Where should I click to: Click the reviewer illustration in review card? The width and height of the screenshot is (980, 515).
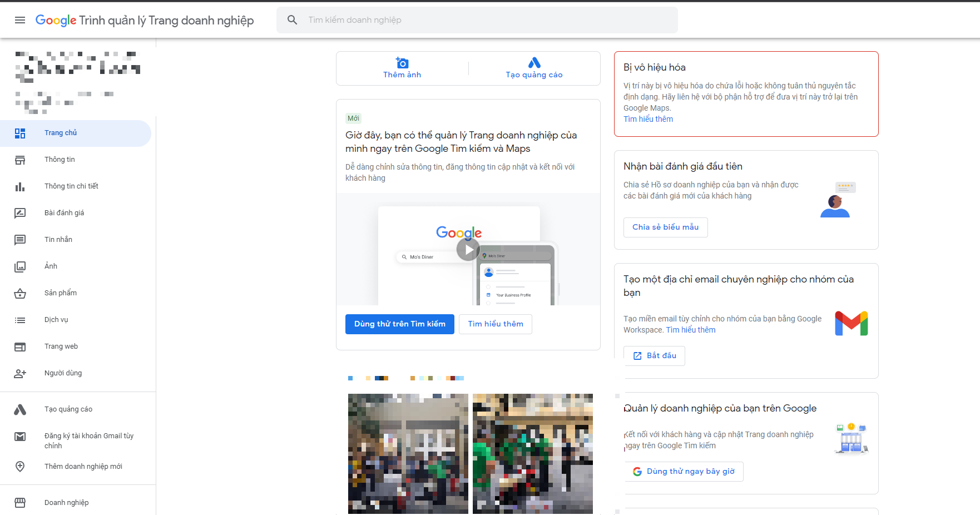point(838,200)
